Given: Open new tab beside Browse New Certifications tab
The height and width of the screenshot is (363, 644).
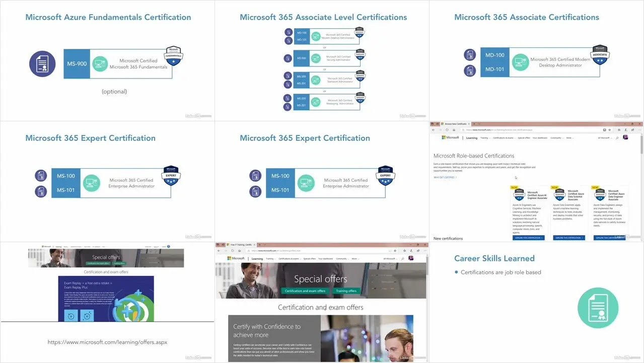Looking at the screenshot, I should [474, 124].
